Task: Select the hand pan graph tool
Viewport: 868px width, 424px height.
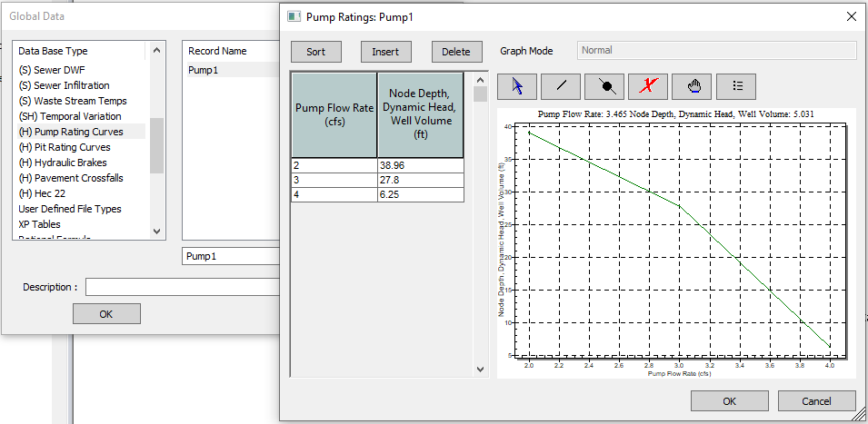Action: [692, 86]
